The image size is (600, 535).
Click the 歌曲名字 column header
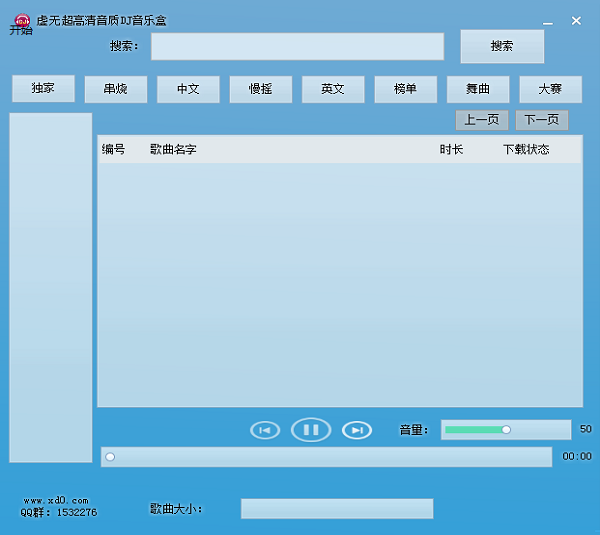(173, 149)
